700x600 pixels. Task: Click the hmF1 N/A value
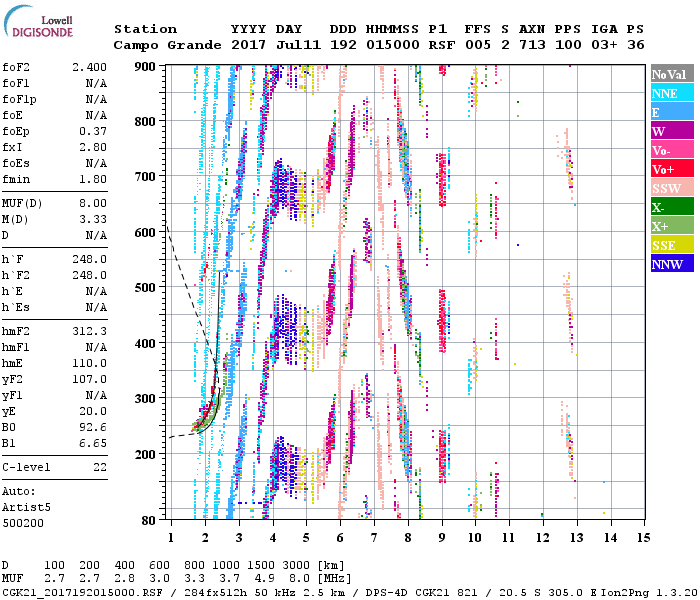96,348
